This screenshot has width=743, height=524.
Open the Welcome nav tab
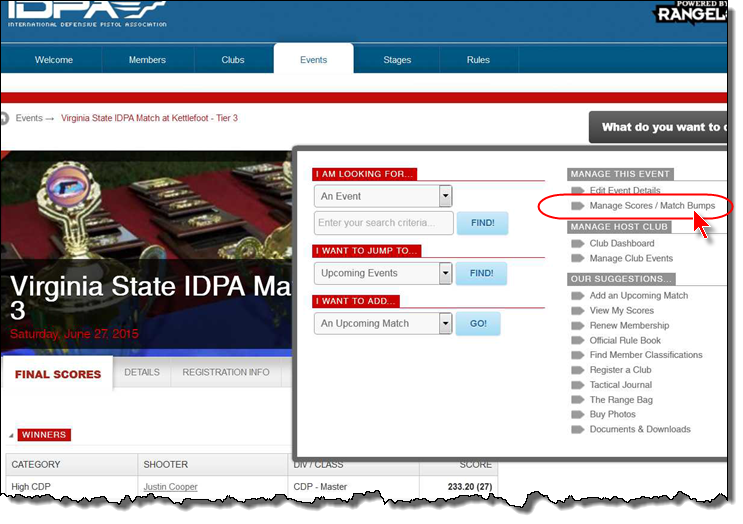click(54, 60)
